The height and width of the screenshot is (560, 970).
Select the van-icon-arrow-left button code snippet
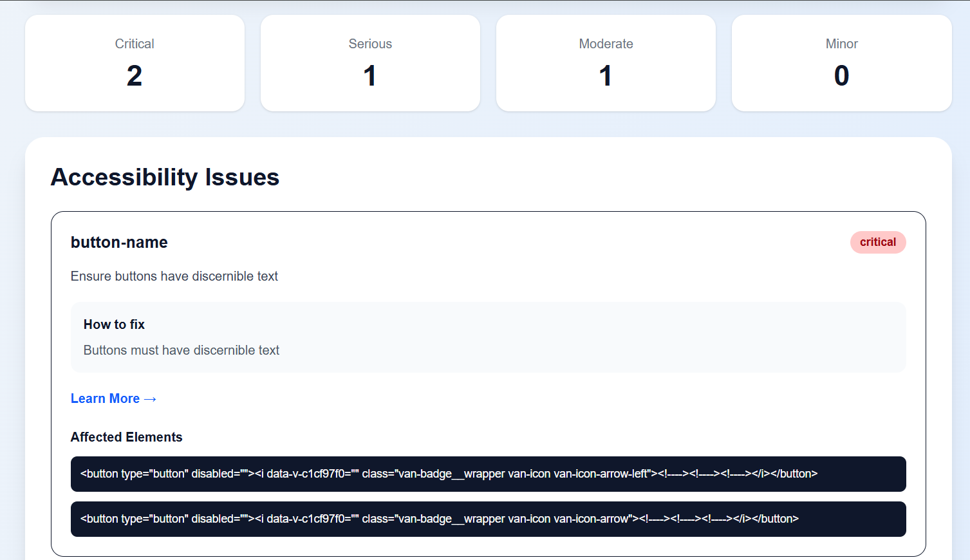(488, 474)
